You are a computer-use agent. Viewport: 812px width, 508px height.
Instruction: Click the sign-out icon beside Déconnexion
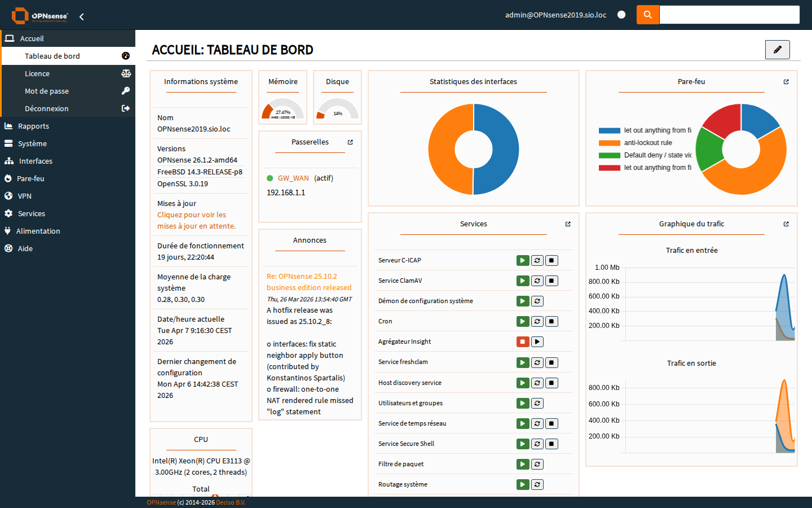(126, 108)
